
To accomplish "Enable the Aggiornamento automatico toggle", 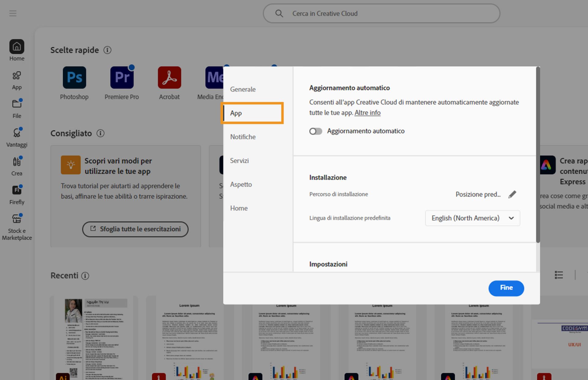I will tap(315, 131).
